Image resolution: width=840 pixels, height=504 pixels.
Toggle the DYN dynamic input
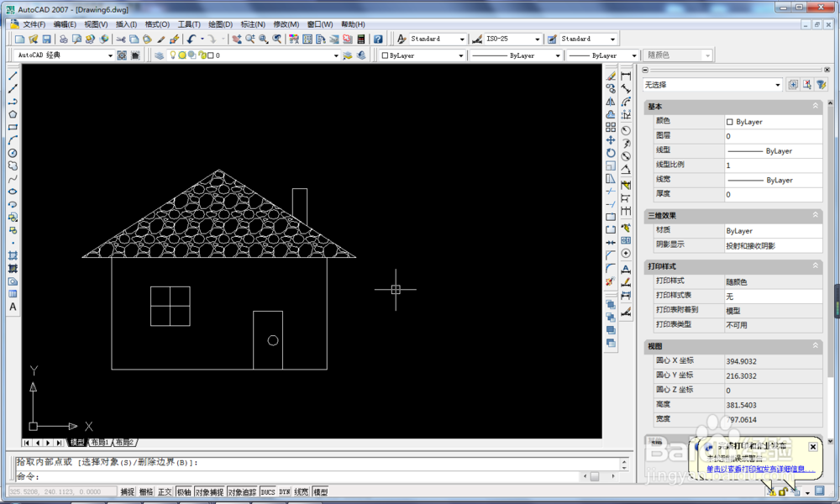pos(285,491)
